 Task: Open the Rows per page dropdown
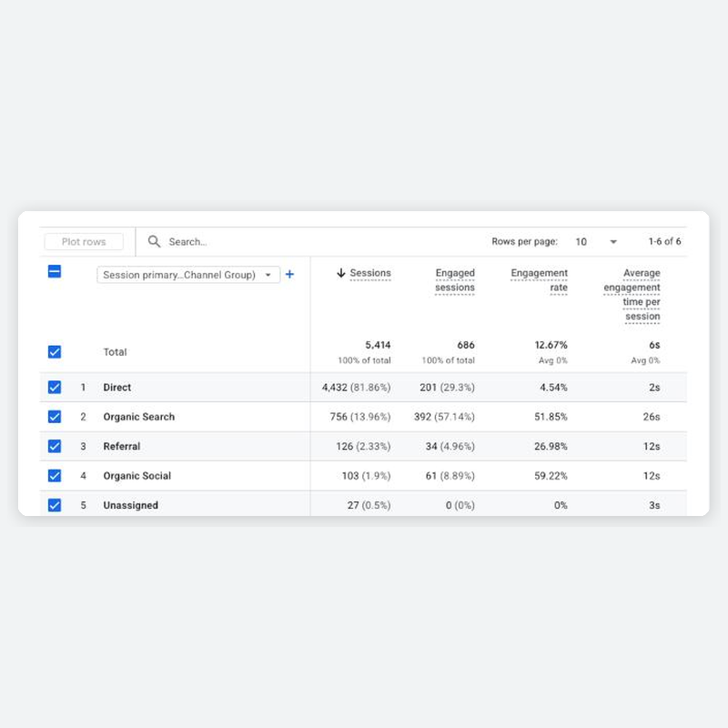(596, 242)
